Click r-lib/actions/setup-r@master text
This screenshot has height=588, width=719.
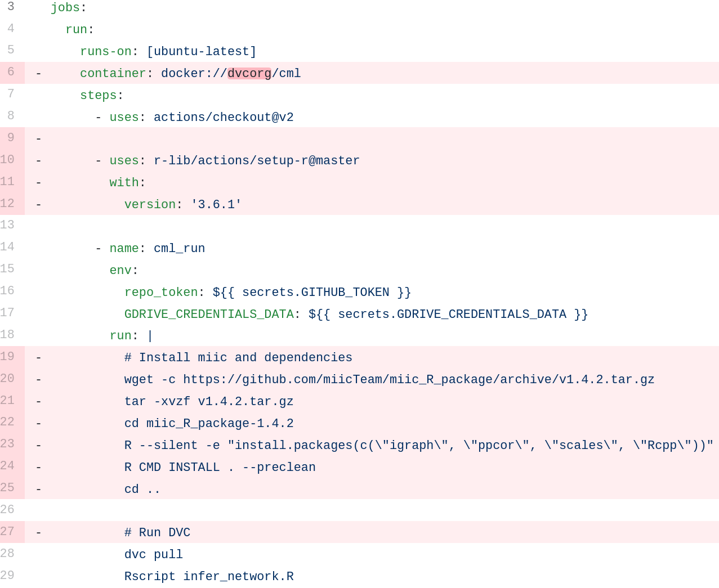[x=256, y=161]
